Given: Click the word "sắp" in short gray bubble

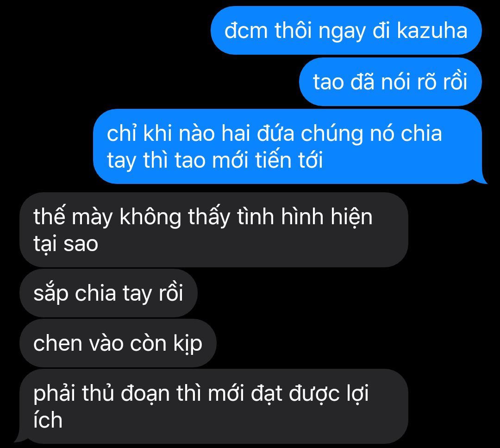Looking at the screenshot, I should [x=51, y=294].
